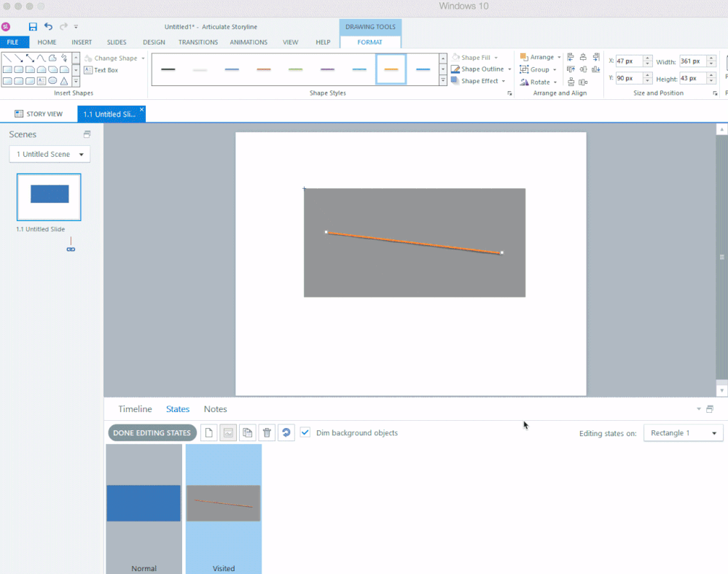Switch to the Timeline tab
Screen dimensions: 728x574
(135, 409)
